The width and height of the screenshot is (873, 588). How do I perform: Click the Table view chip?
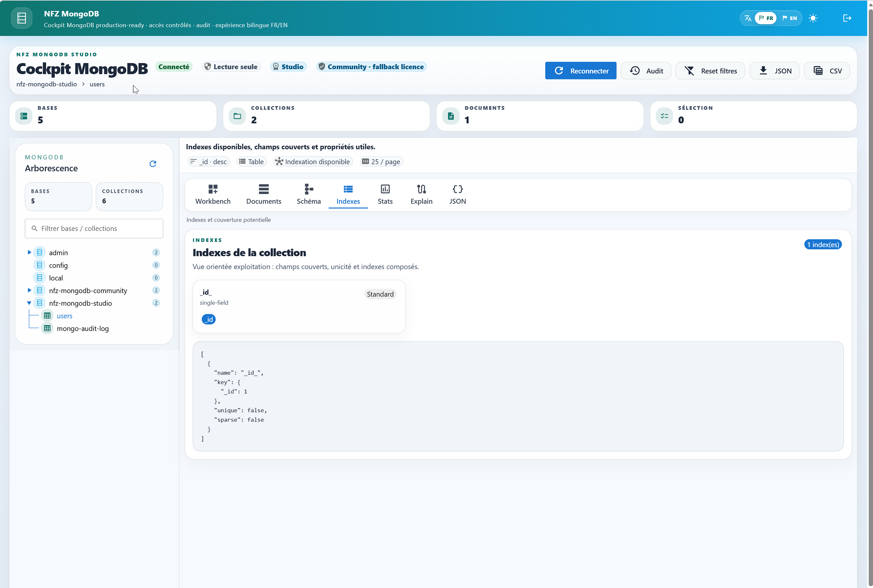pos(251,162)
